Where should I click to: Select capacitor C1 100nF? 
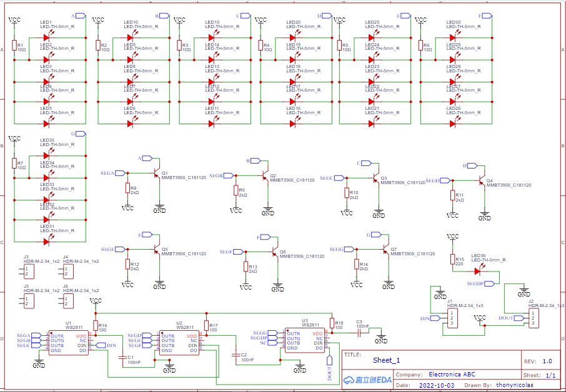(x=122, y=358)
